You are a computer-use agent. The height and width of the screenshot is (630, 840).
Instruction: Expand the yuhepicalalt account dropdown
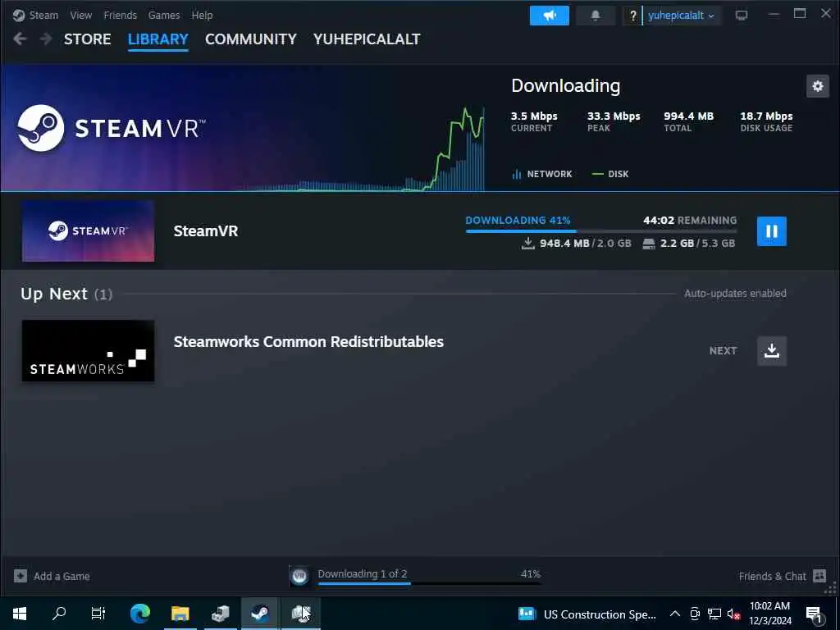click(x=682, y=16)
